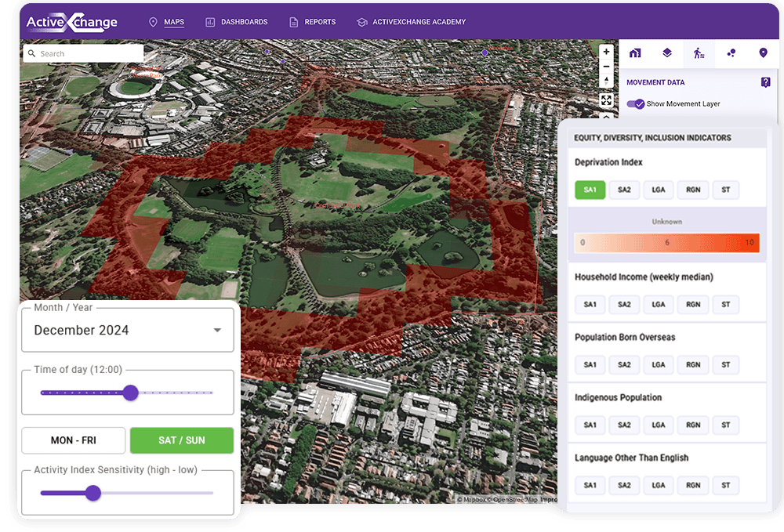Open the Reports menu
This screenshot has width=784, height=532.
pos(312,22)
